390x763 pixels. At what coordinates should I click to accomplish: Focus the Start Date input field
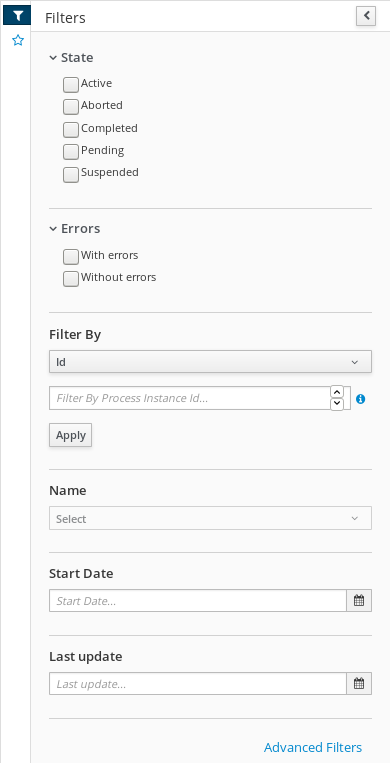pos(198,601)
